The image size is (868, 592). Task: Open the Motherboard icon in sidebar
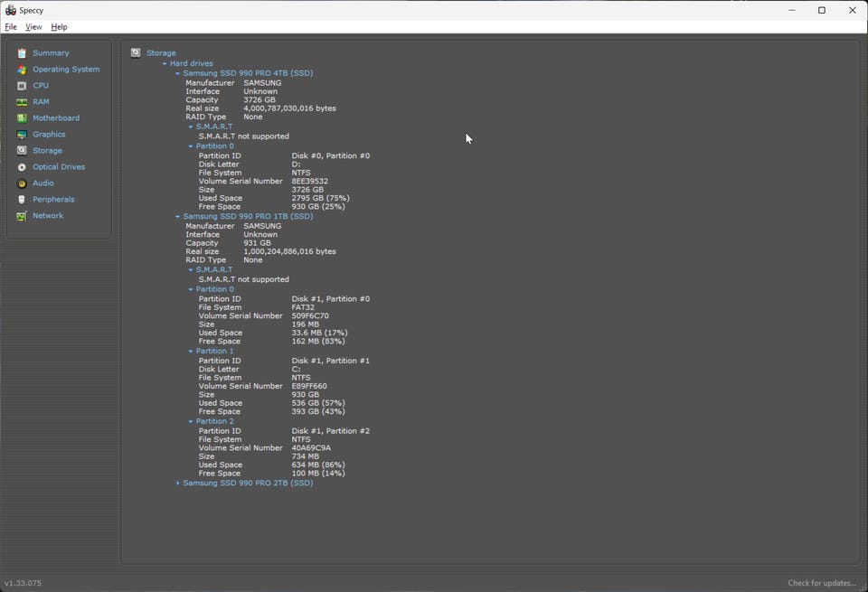22,118
